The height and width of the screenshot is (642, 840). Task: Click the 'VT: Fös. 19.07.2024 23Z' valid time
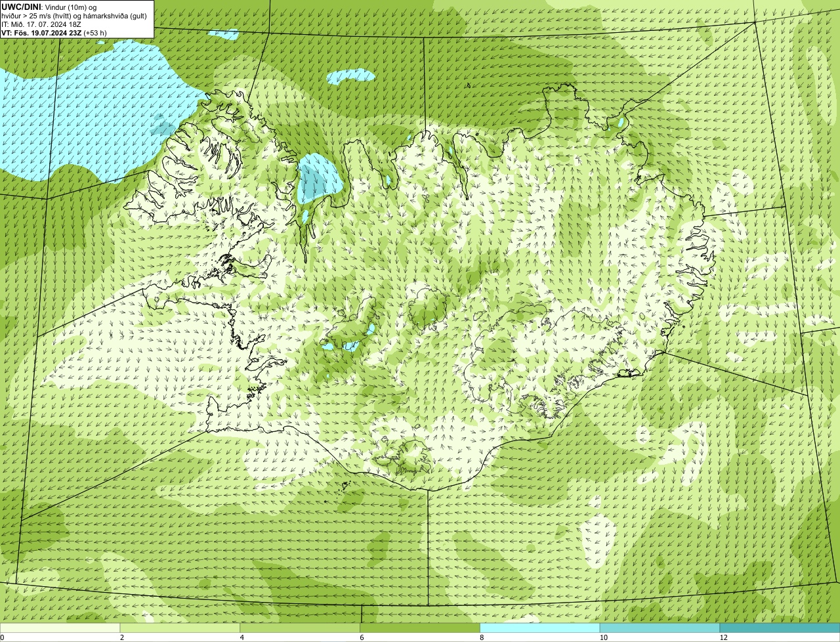(x=41, y=32)
